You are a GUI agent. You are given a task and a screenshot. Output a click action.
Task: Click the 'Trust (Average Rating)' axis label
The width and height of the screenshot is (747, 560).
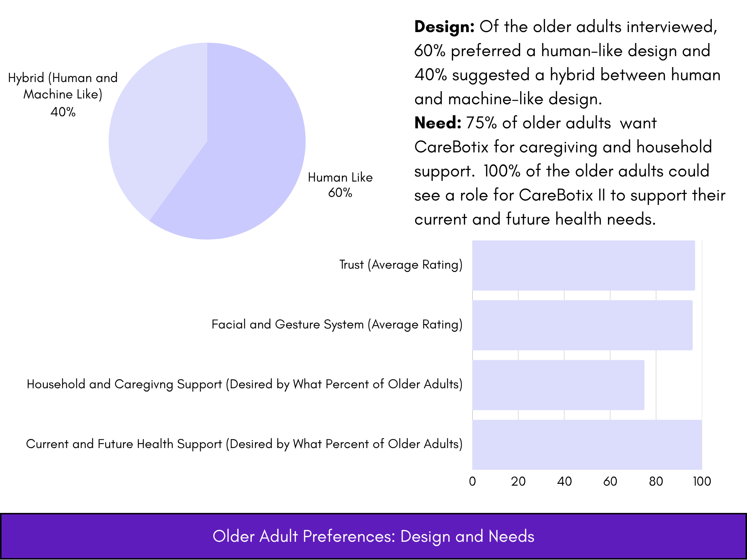click(401, 265)
